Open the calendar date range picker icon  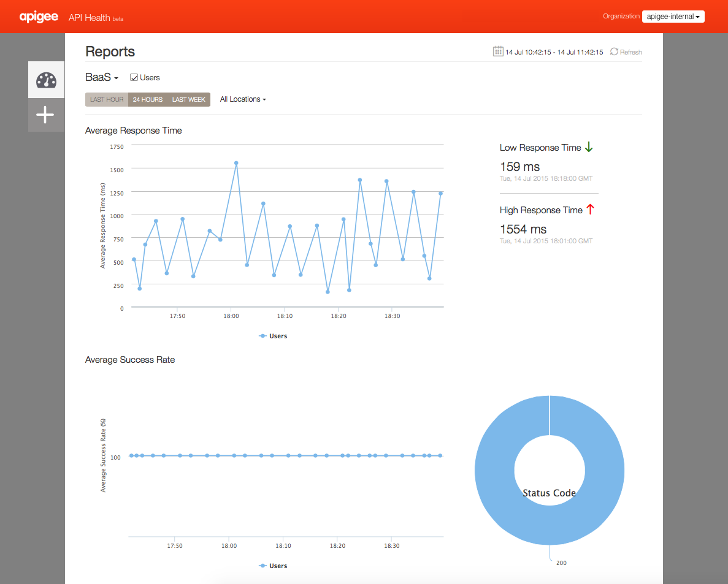click(x=498, y=51)
